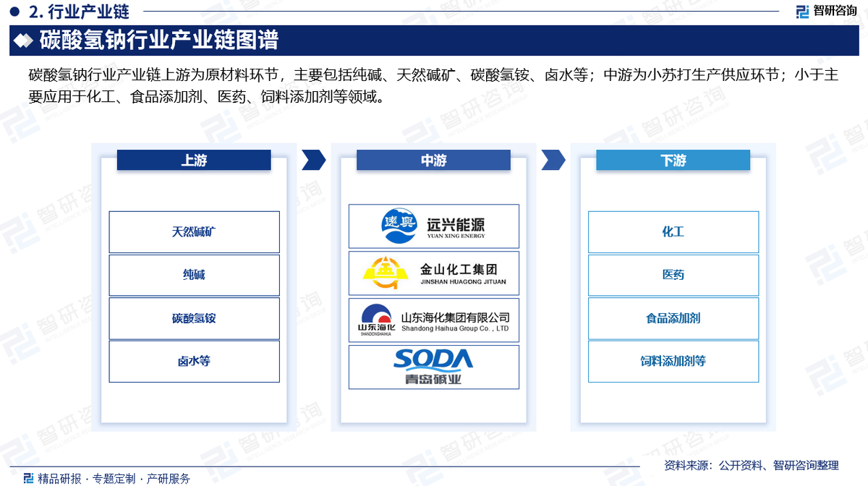
Task: Click the arrow between 中游 and 下游
Action: tap(553, 160)
